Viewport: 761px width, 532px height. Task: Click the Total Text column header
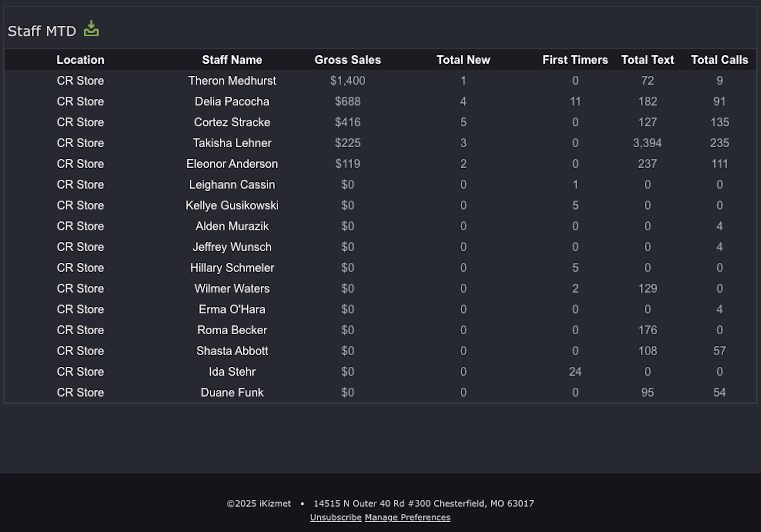click(x=648, y=60)
